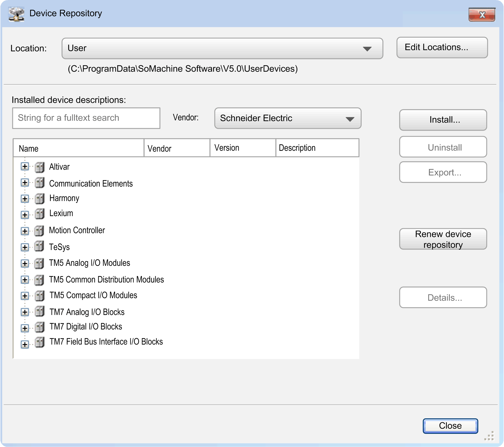Click the TeSys device category icon
Image resolution: width=504 pixels, height=447 pixels.
tap(39, 246)
